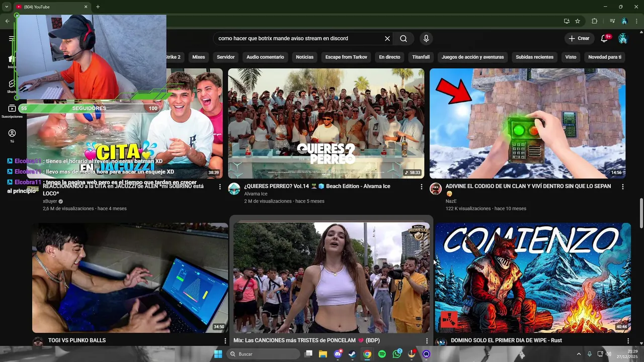This screenshot has height=362, width=644.
Task: Open ¿QUIERES PERREO? Vol.14 video title
Action: click(317, 186)
